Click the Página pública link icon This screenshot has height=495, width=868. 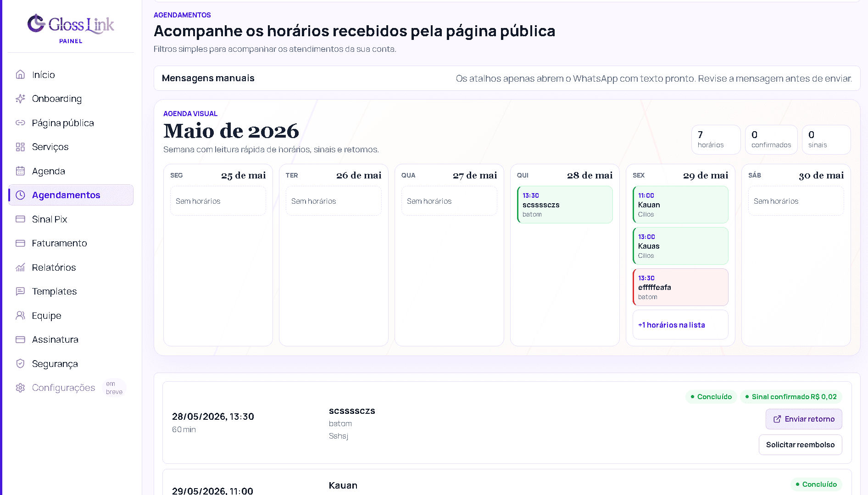coord(20,123)
